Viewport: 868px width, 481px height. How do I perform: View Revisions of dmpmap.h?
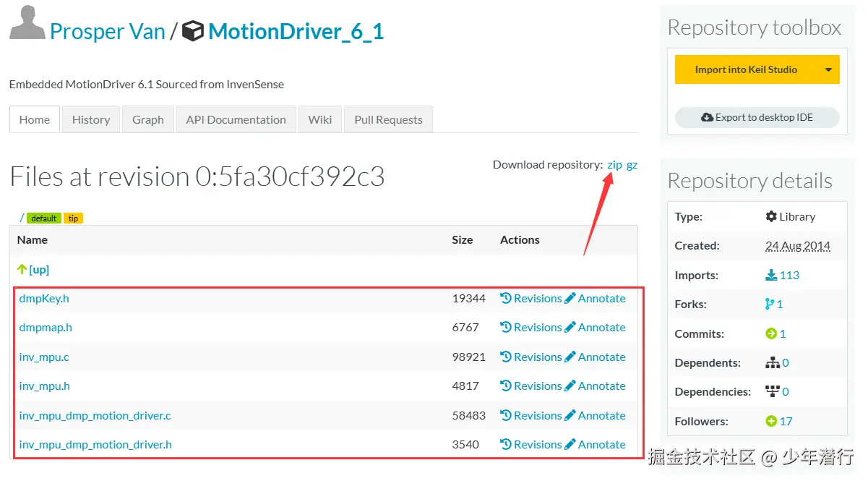(x=531, y=327)
